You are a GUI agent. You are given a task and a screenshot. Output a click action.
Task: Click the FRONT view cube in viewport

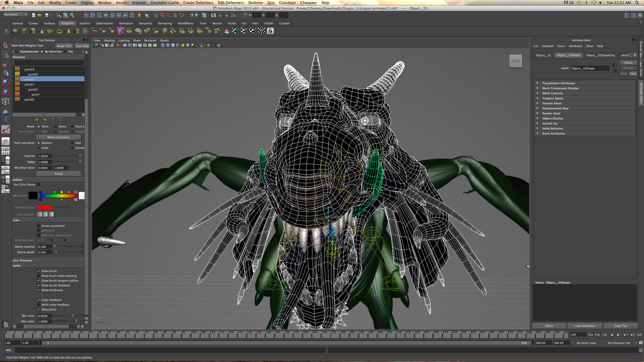click(516, 61)
